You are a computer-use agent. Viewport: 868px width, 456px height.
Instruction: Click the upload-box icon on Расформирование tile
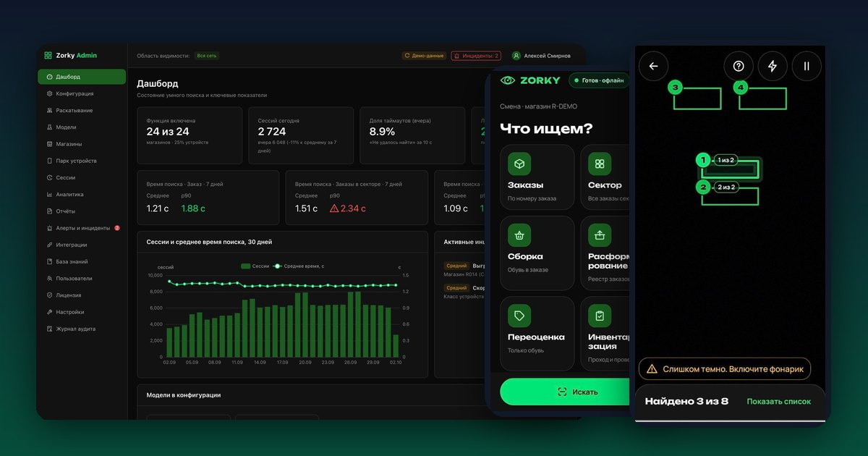(600, 235)
